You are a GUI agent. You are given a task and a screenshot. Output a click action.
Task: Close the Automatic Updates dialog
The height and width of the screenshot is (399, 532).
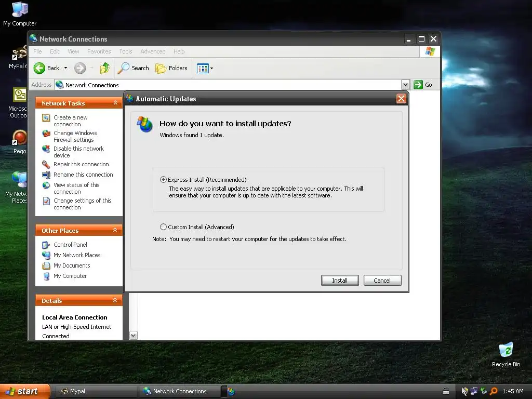(x=401, y=99)
